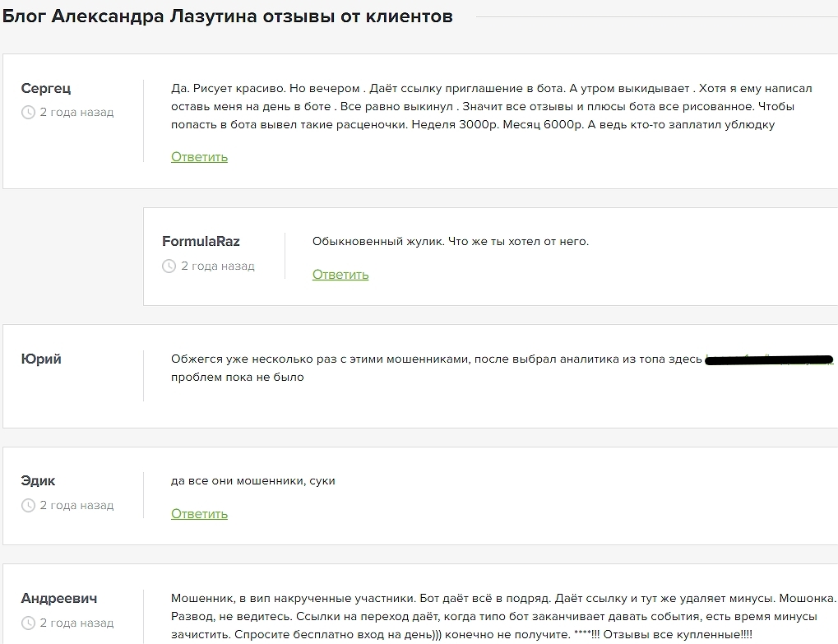Click the clock icon under Андреевич's name
The height and width of the screenshot is (644, 838).
click(x=28, y=623)
